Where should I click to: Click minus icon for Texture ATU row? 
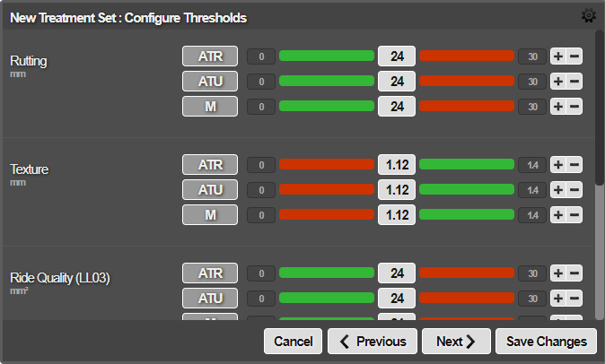tap(574, 190)
